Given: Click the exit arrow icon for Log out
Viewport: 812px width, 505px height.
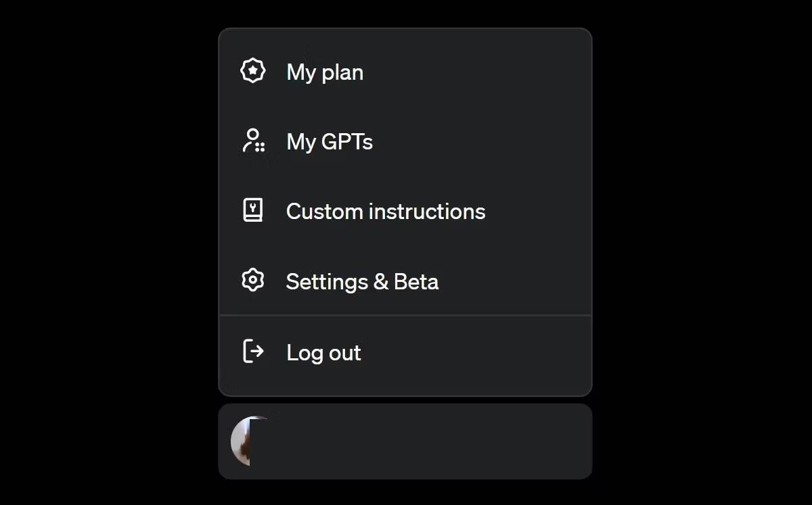Looking at the screenshot, I should pyautogui.click(x=253, y=352).
